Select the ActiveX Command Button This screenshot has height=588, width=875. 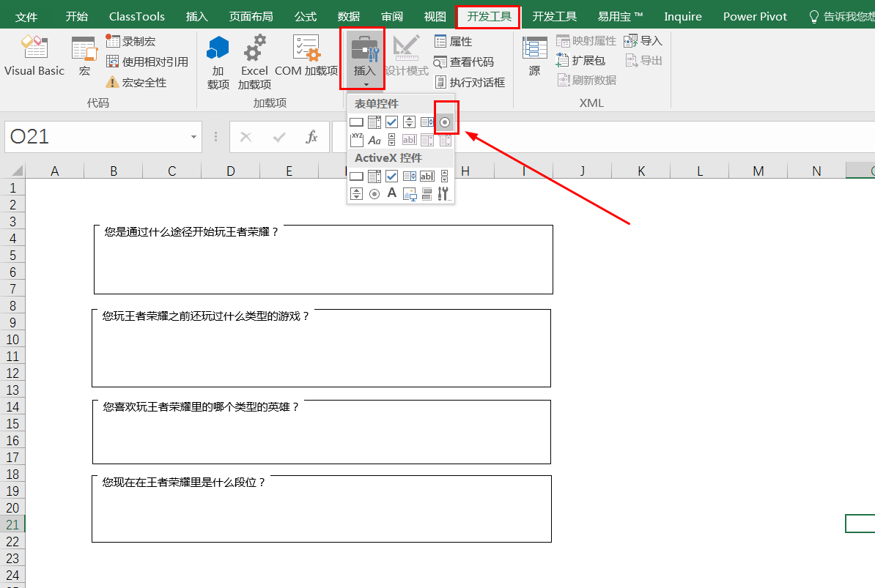(x=356, y=176)
